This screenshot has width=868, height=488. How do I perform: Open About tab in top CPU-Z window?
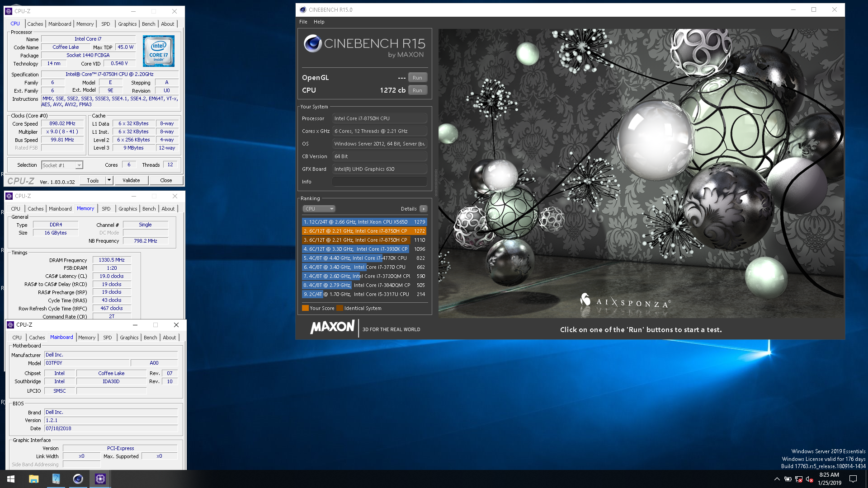click(168, 24)
